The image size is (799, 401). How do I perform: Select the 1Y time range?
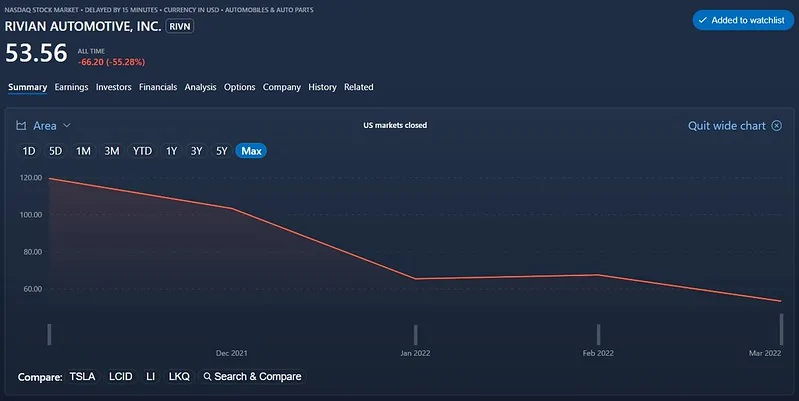pos(171,151)
